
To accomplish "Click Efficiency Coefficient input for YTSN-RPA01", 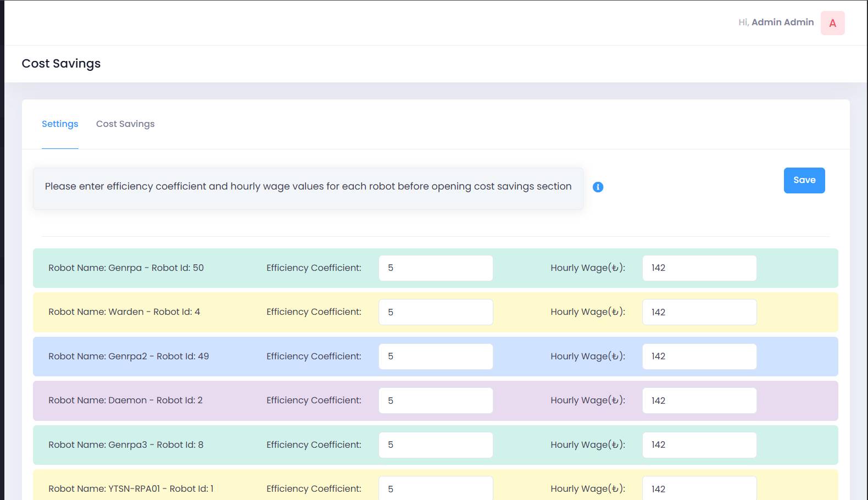I will coord(436,488).
